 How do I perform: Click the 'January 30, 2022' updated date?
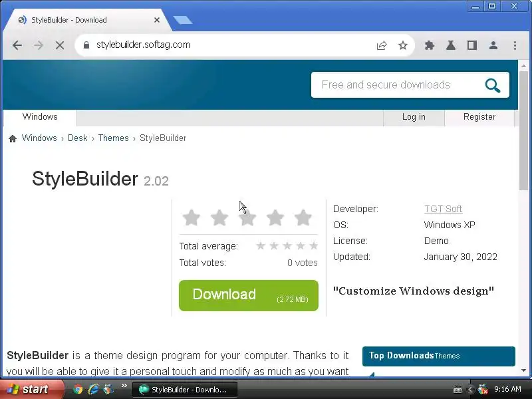[x=460, y=257]
